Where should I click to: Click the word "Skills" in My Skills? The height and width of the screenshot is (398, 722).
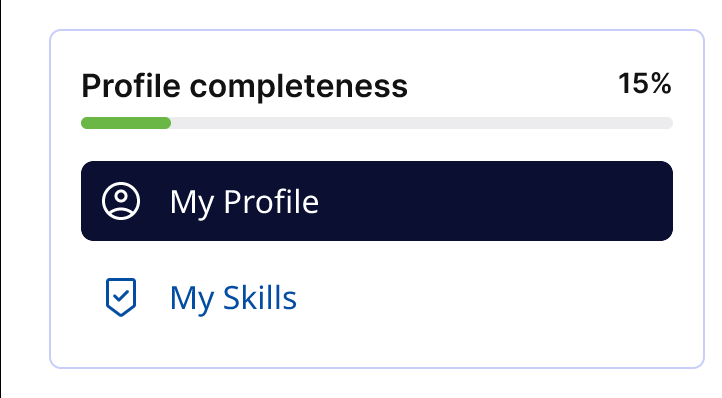point(260,298)
